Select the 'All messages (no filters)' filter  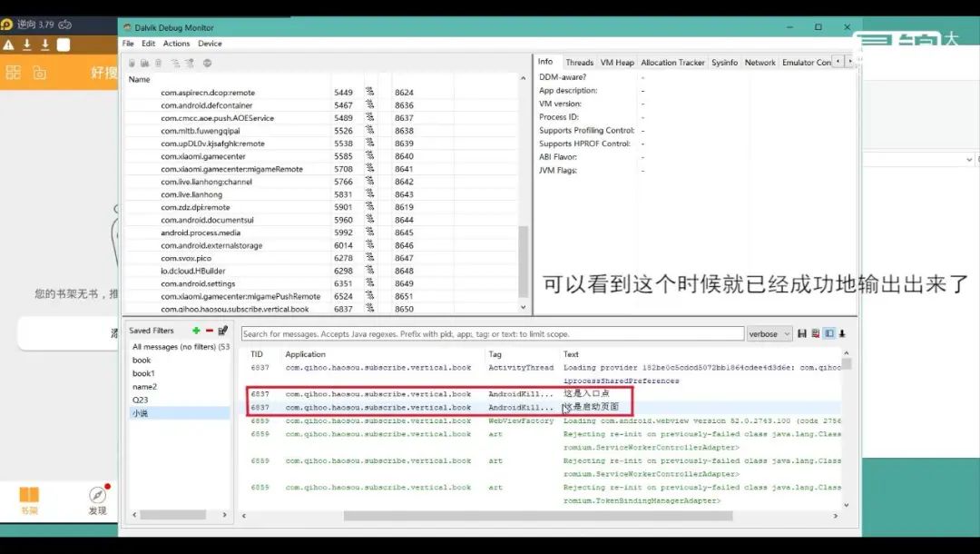(x=181, y=347)
